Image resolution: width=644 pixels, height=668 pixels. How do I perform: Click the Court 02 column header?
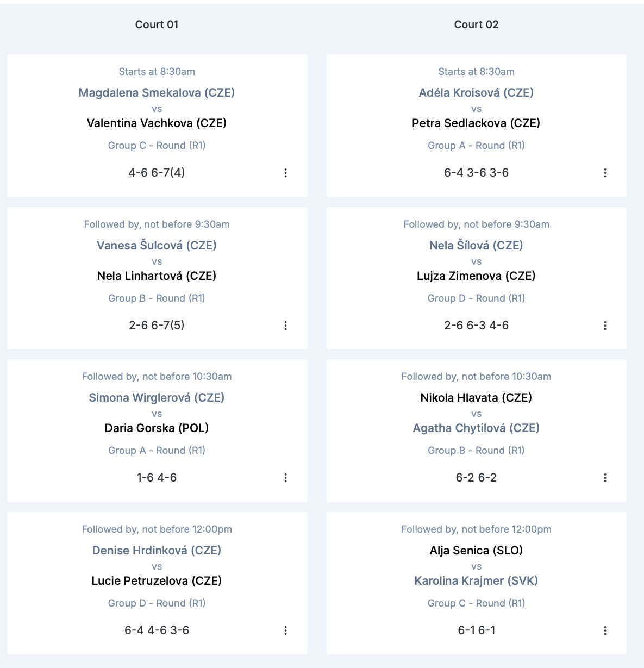pyautogui.click(x=476, y=24)
